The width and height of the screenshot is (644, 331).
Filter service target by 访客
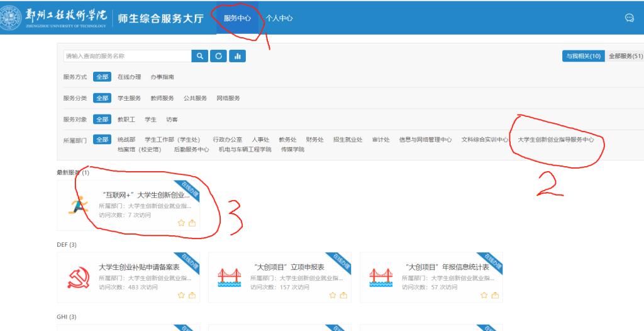coord(172,120)
